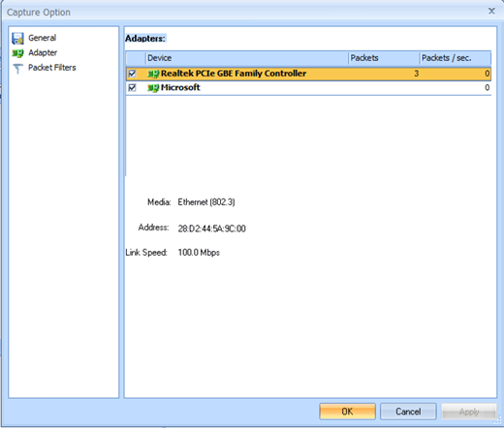The image size is (504, 428).
Task: Select the Microsoft adapter row
Action: click(309, 87)
